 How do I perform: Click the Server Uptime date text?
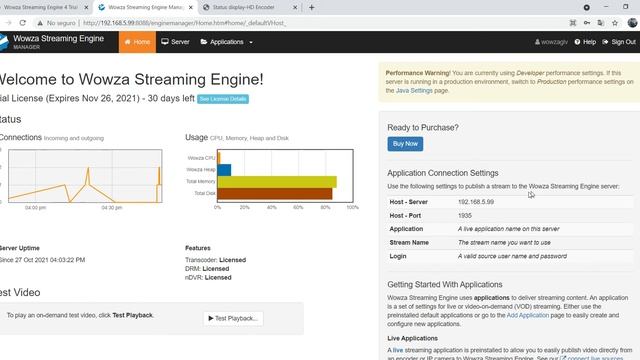click(42, 260)
